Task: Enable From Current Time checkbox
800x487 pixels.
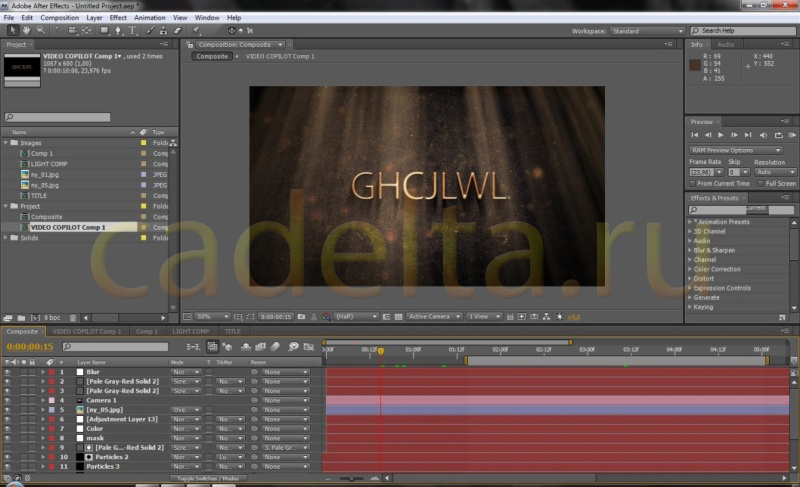Action: (x=692, y=184)
